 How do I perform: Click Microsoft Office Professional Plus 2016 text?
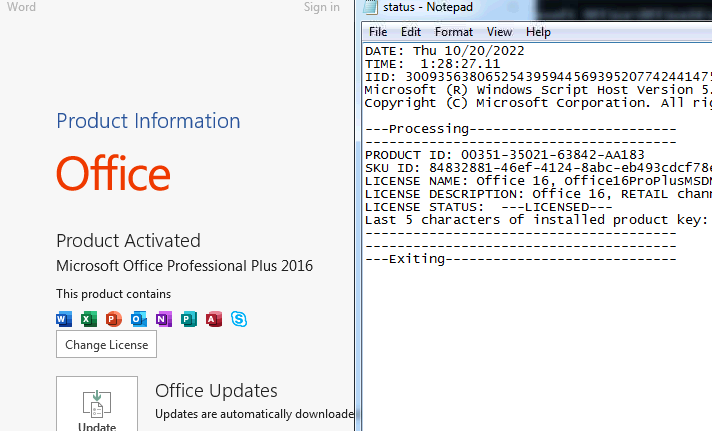click(184, 266)
